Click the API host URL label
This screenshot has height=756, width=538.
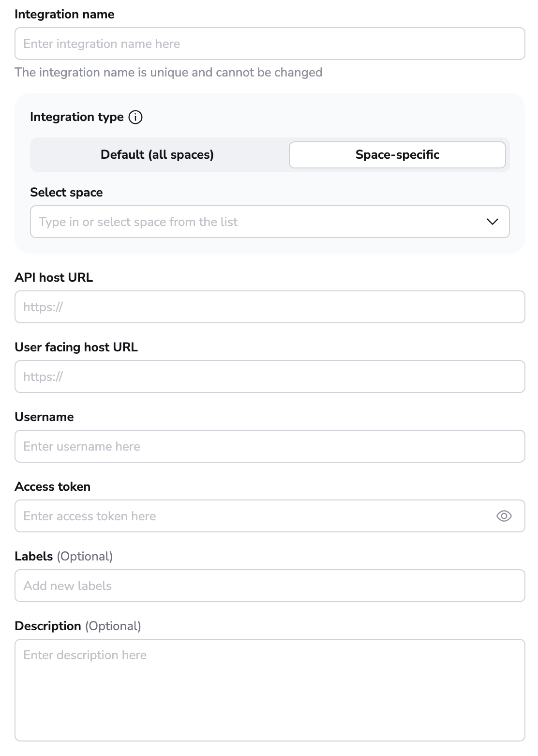coord(54,277)
